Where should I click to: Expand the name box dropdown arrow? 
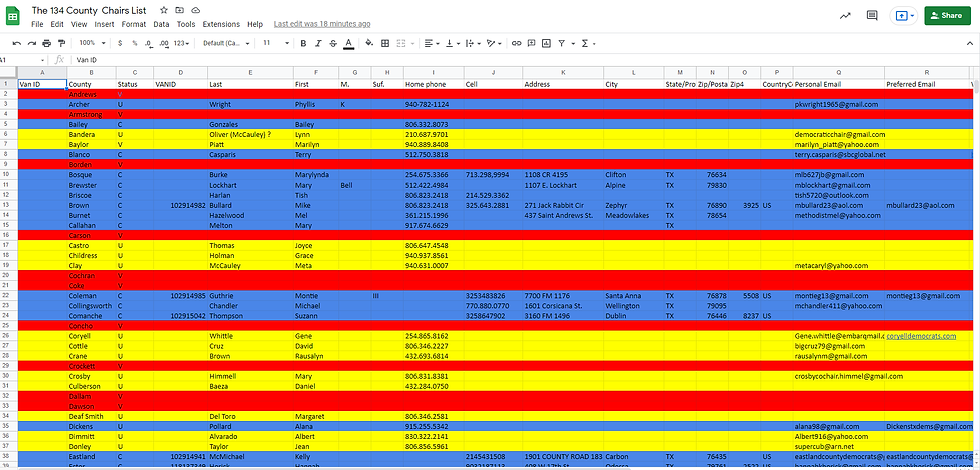[42, 60]
